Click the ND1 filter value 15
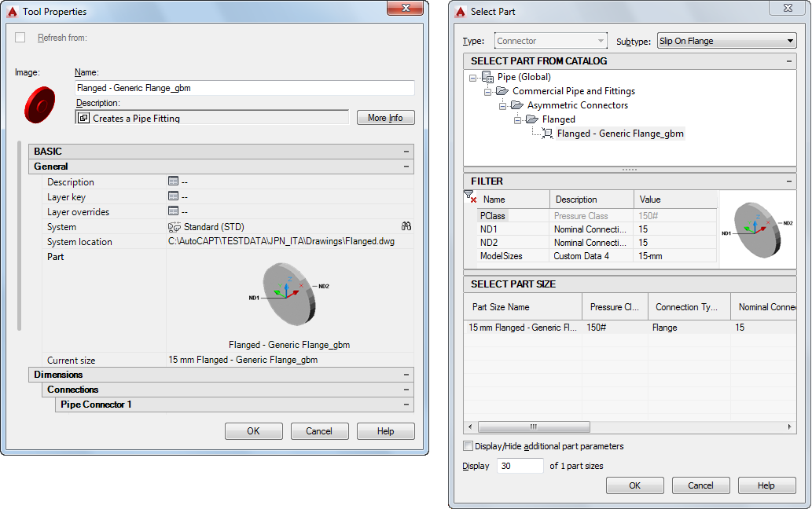Viewport: 812px width, 509px height. 675,229
